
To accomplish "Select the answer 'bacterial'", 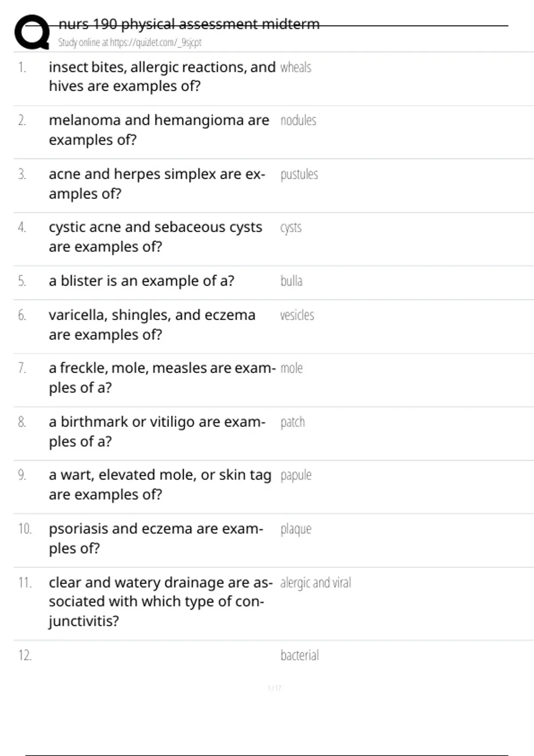I will tap(299, 655).
